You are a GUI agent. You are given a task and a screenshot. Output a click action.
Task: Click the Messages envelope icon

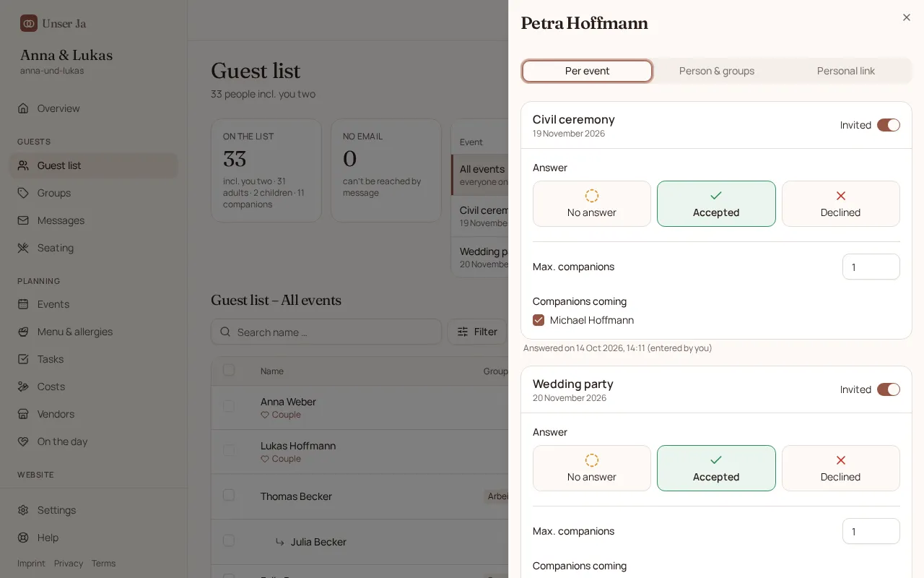tap(23, 220)
